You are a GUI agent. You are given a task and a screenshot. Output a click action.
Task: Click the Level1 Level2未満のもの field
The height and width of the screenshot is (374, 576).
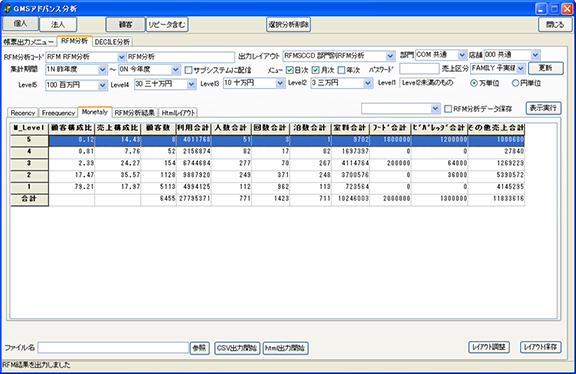[427, 83]
